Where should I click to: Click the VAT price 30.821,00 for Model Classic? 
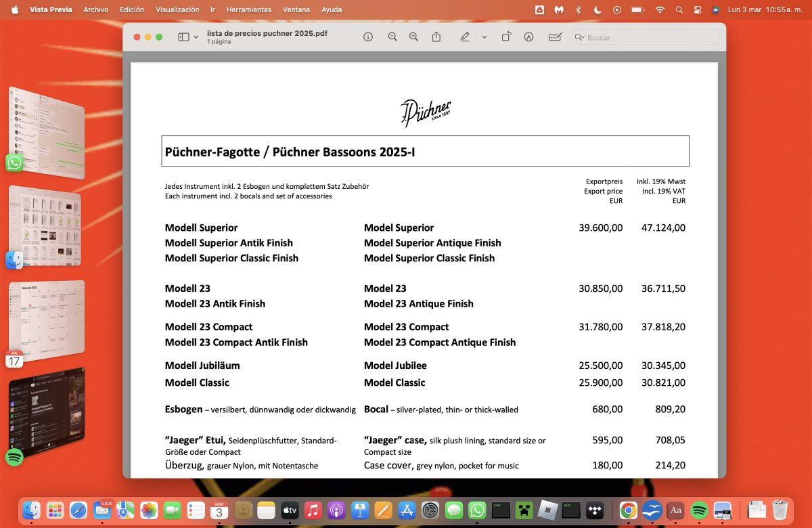[x=663, y=382]
